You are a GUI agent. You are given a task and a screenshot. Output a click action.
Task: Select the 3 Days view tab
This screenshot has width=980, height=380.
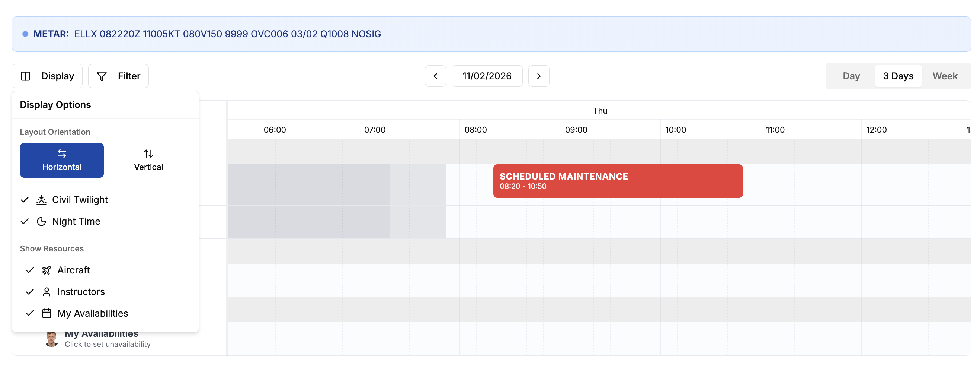point(898,76)
